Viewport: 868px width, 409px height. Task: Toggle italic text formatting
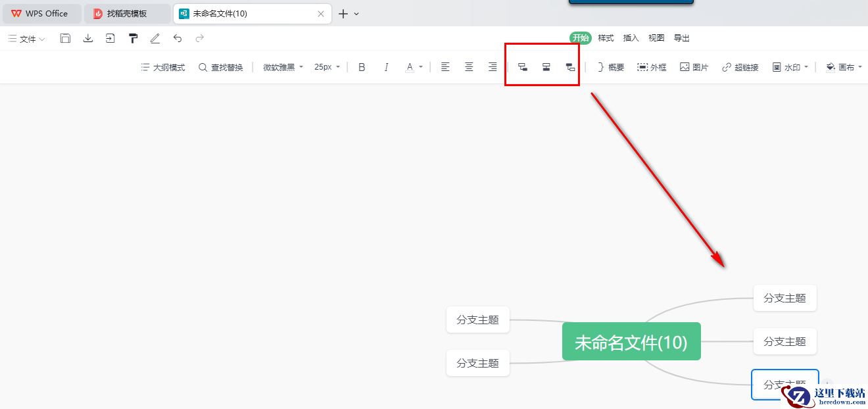[386, 67]
